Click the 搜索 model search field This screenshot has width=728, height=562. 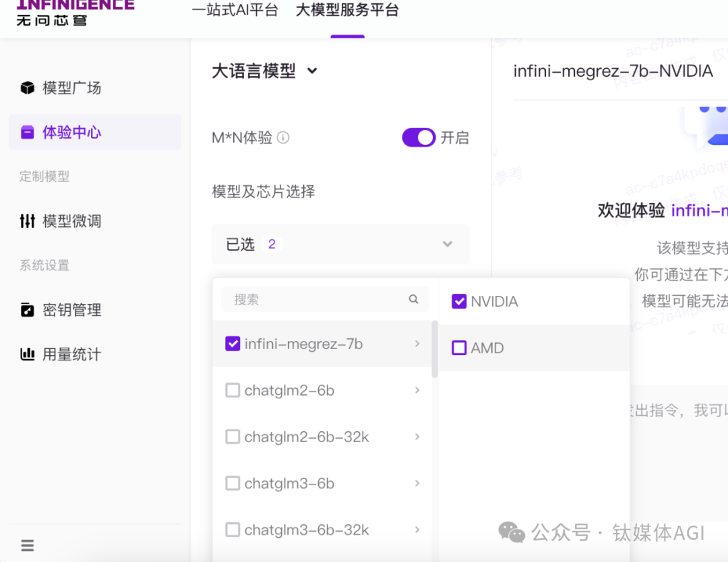[317, 299]
